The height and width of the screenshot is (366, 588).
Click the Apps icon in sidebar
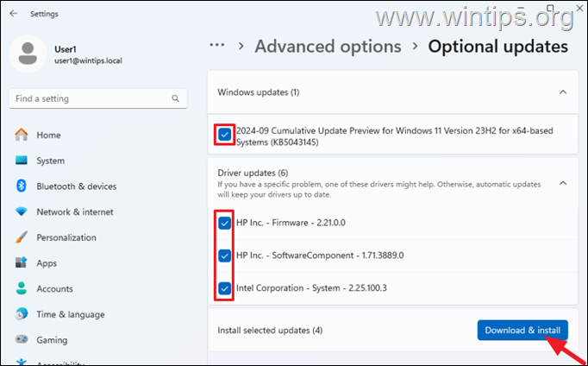click(x=21, y=263)
